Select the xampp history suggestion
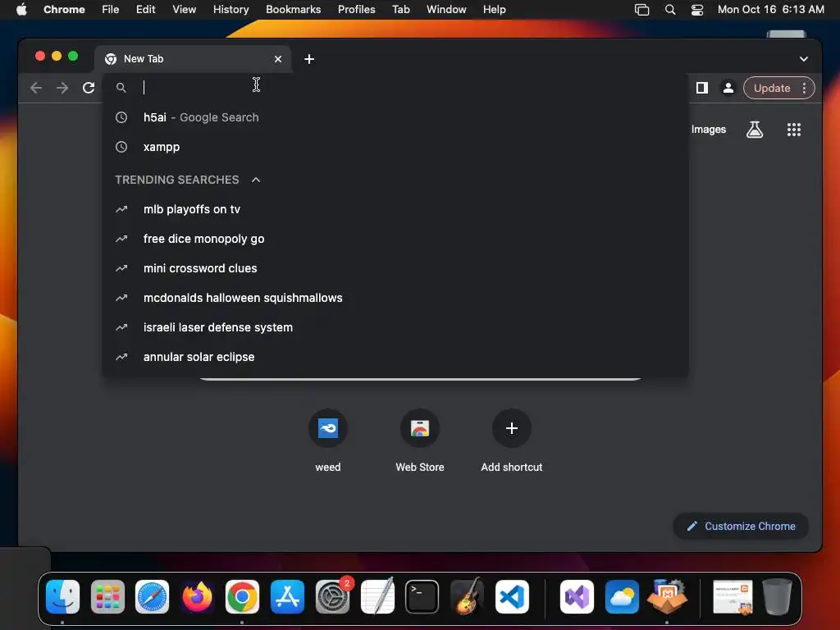This screenshot has width=840, height=630. coord(395,147)
